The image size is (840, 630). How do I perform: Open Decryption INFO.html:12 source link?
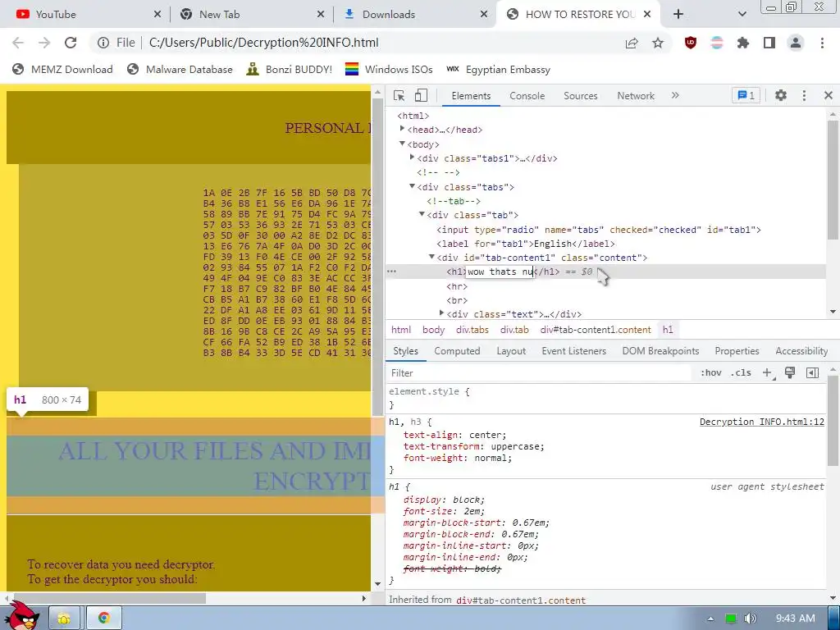[762, 422]
